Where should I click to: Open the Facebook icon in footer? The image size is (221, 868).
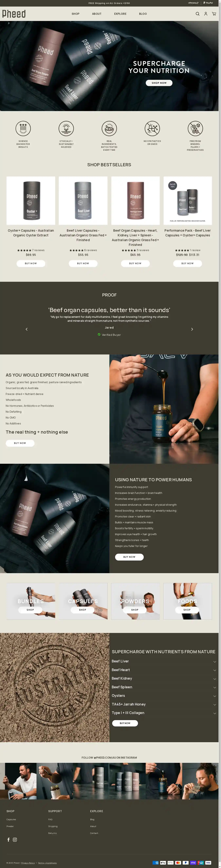[8, 839]
